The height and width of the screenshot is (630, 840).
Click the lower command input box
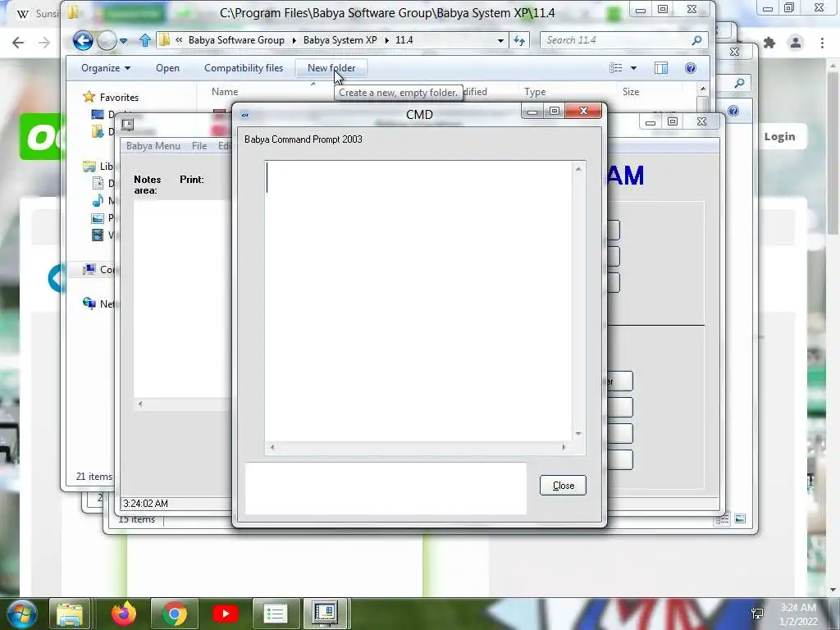[386, 489]
